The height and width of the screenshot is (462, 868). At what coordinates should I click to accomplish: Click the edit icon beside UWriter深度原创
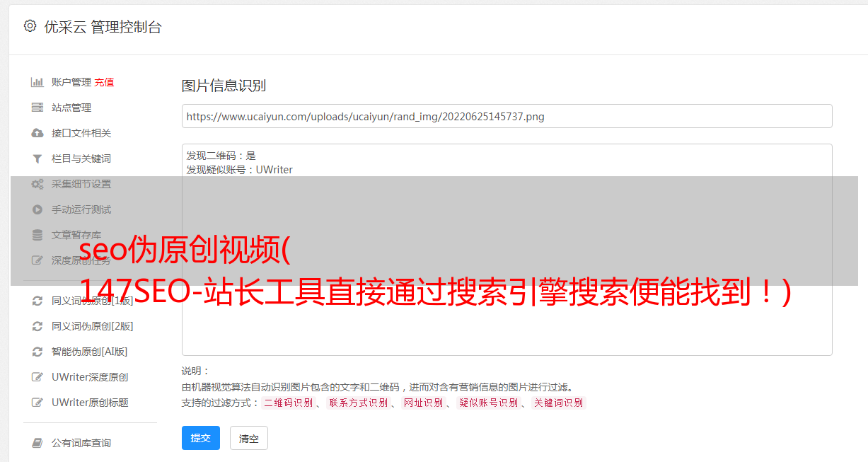pos(37,377)
